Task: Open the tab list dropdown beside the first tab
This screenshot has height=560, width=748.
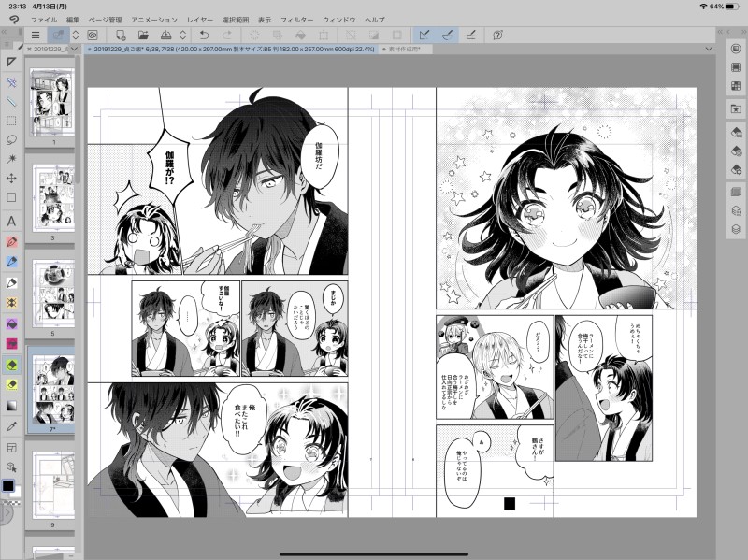Action: tap(75, 50)
